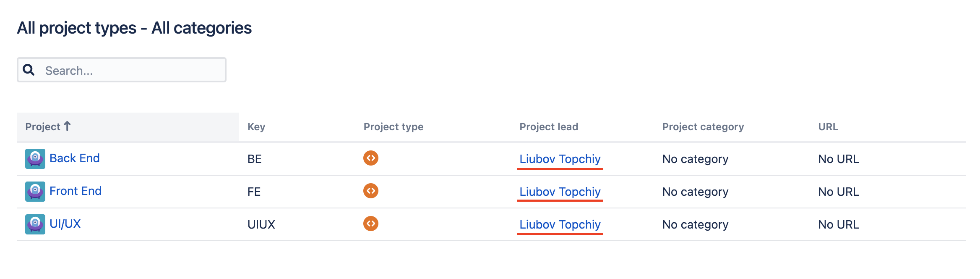Click the Front End project avatar icon
The height and width of the screenshot is (279, 980).
[x=35, y=192]
